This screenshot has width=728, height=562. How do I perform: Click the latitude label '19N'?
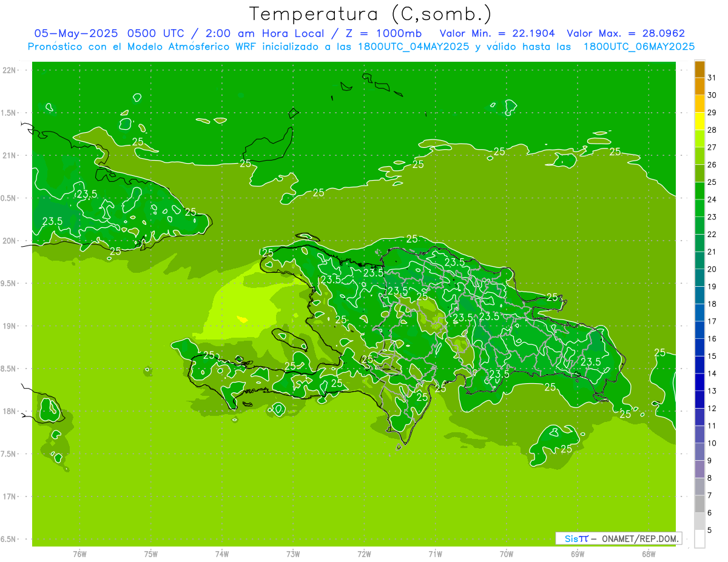coord(9,326)
